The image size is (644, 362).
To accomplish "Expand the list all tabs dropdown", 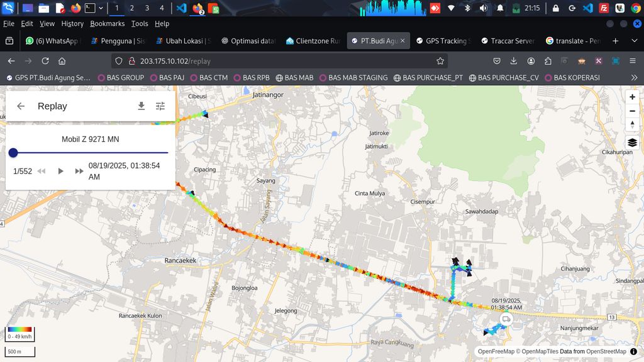I will tap(634, 41).
